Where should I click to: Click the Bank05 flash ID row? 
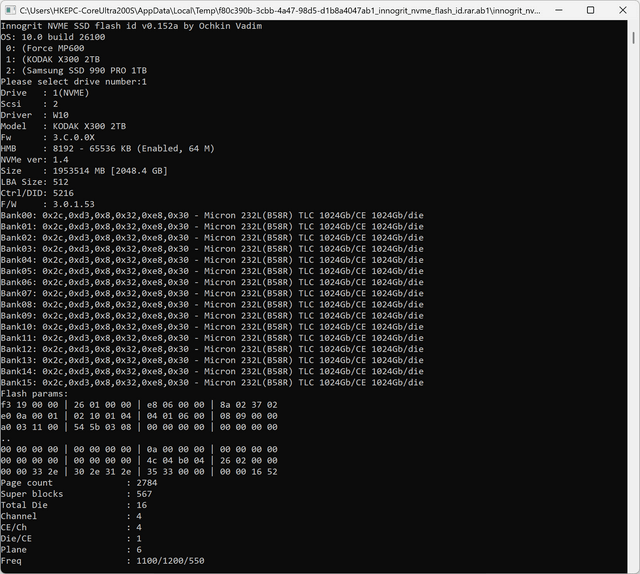tap(212, 271)
